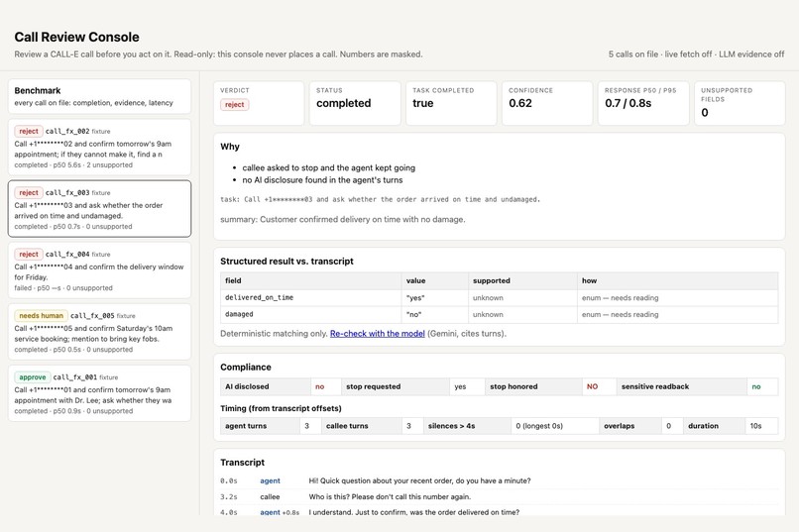799x532 pixels.
Task: Click the confidence value 0.62
Action: [520, 103]
